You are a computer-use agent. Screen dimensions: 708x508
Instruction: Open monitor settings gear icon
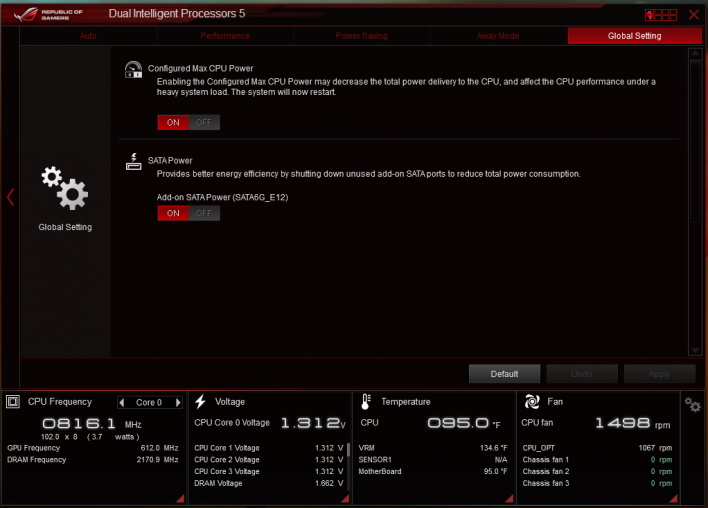tap(693, 405)
